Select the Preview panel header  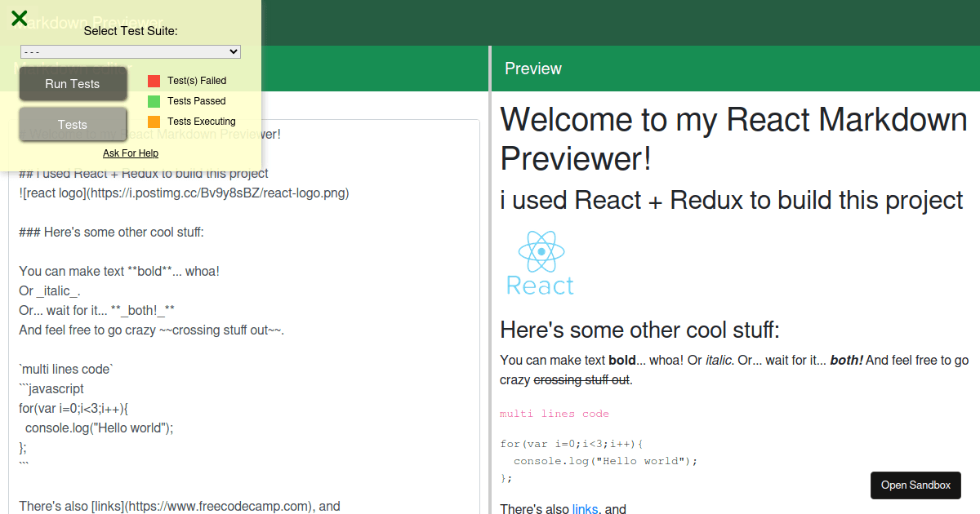(532, 69)
